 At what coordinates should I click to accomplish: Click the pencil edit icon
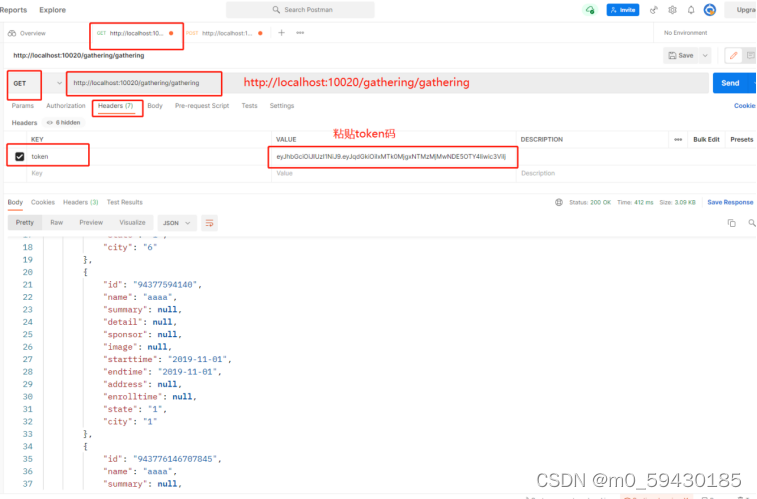pos(733,55)
